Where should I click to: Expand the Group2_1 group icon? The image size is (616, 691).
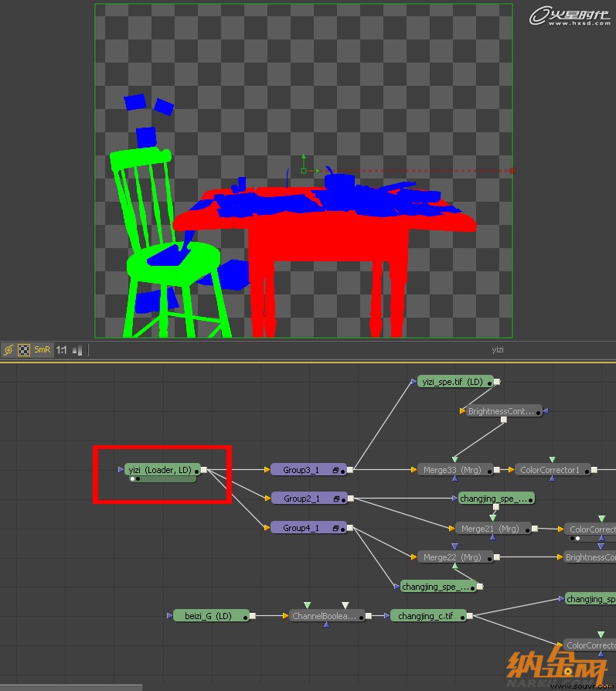337,499
